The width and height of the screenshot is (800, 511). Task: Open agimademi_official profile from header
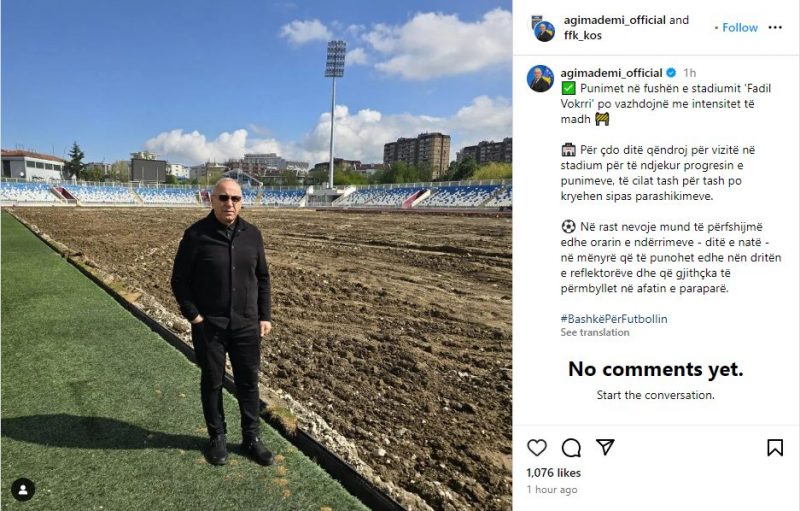coord(614,20)
